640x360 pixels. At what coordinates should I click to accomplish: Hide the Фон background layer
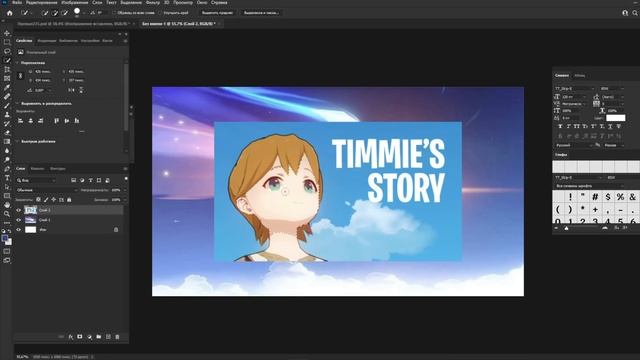click(x=18, y=230)
